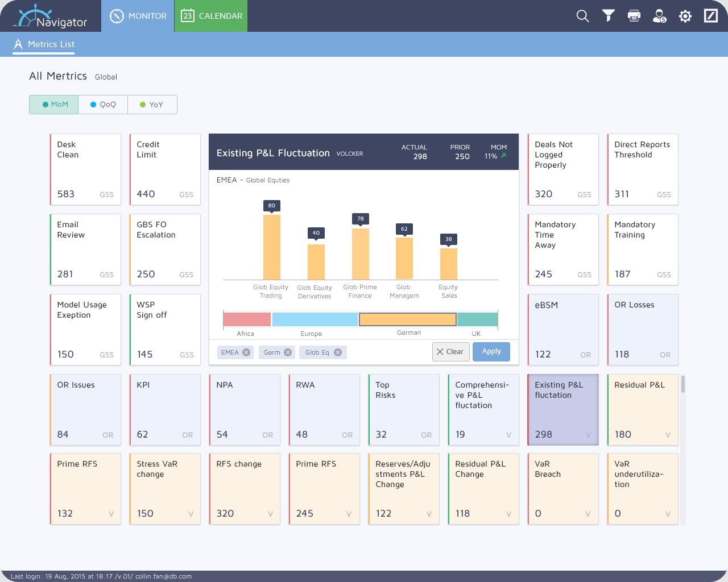This screenshot has width=728, height=582.
Task: Switch to the Monitor tab
Action: [x=138, y=16]
